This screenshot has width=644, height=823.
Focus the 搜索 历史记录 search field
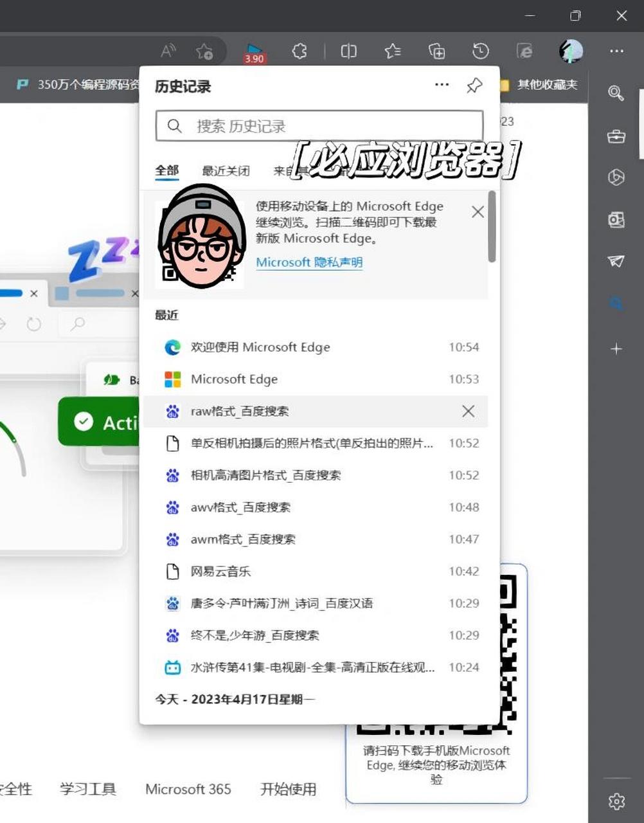[x=319, y=126]
